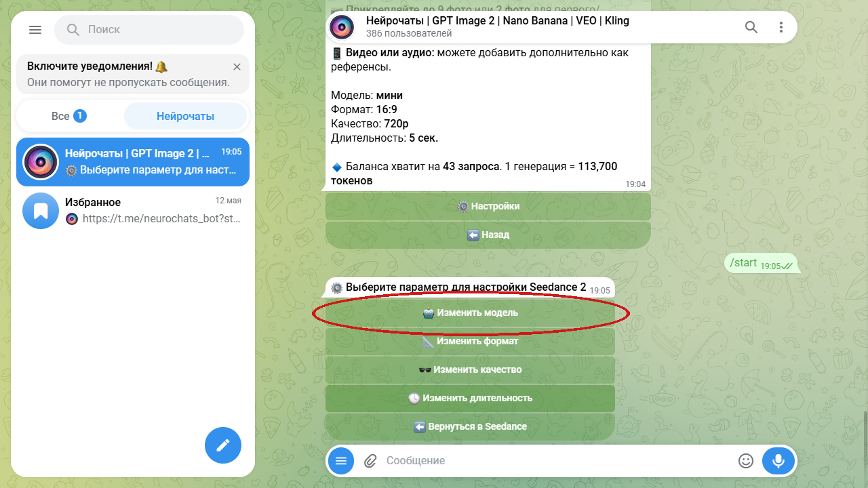Viewport: 868px width, 488px height.
Task: Click the unread badge on Все tab
Action: pos(80,116)
